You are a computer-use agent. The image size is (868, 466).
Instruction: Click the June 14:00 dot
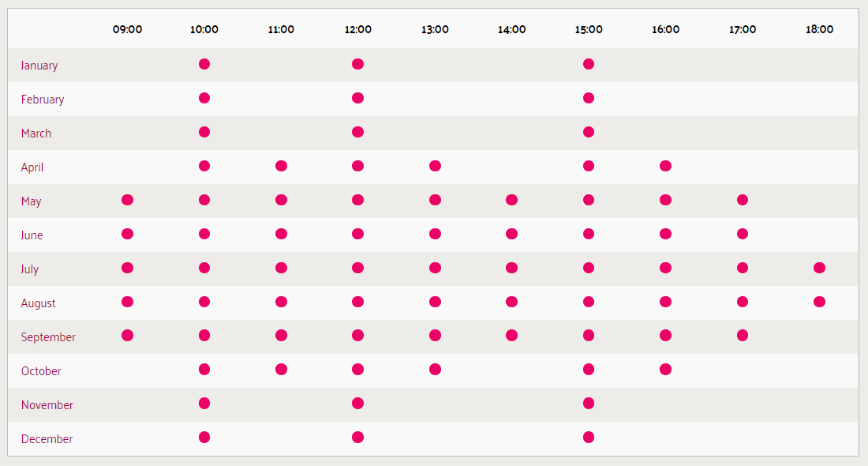click(511, 234)
